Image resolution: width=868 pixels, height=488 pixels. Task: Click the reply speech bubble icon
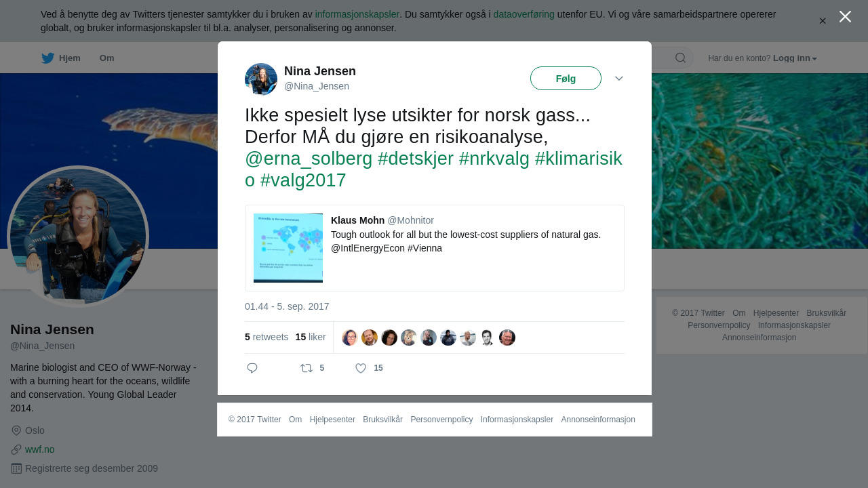click(252, 368)
